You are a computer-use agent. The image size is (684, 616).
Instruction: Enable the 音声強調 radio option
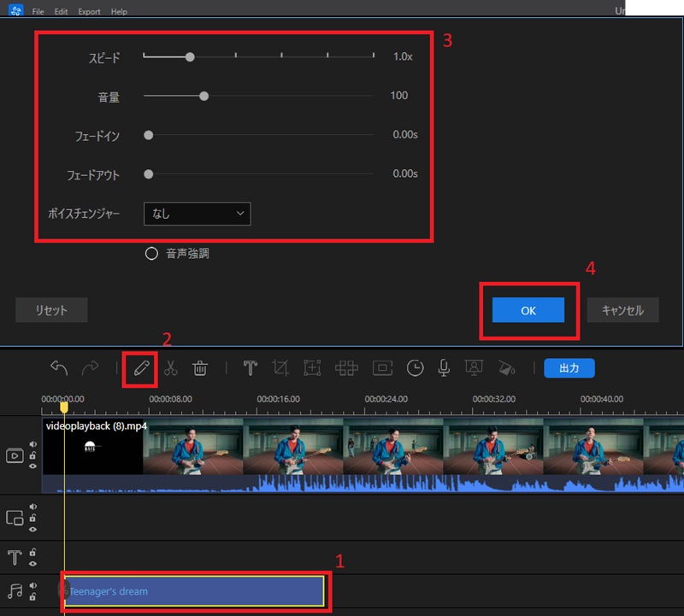pos(151,253)
